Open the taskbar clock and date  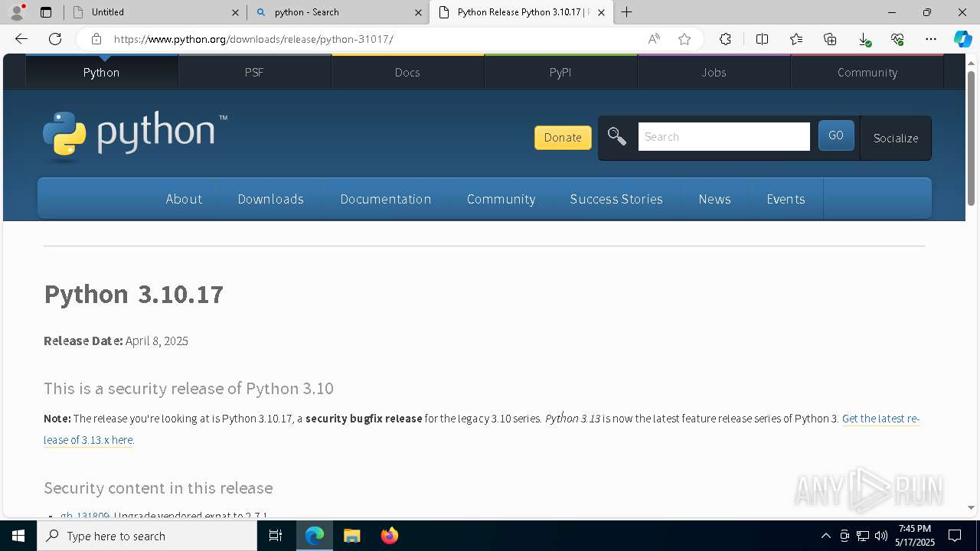(x=915, y=536)
